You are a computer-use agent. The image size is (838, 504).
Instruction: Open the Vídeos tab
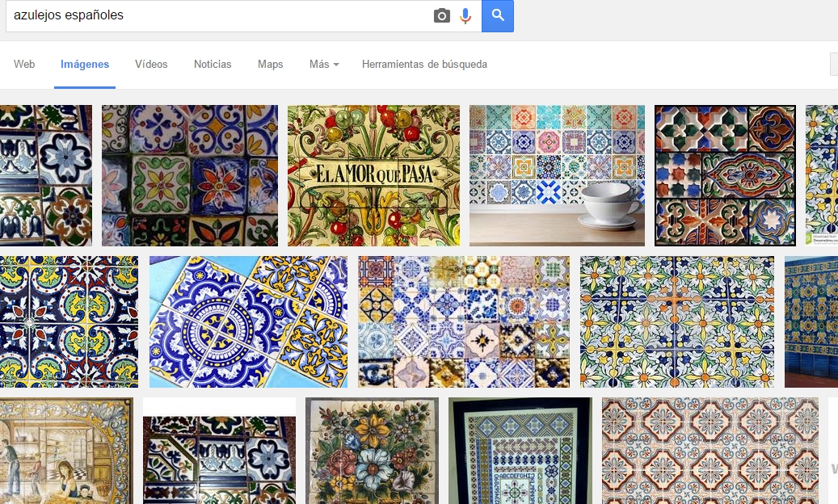151,64
